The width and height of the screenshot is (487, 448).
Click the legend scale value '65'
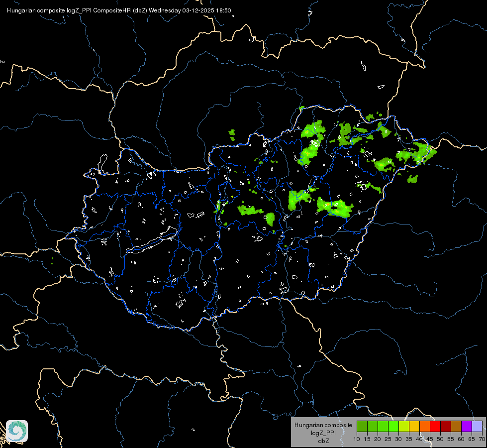tap(472, 439)
